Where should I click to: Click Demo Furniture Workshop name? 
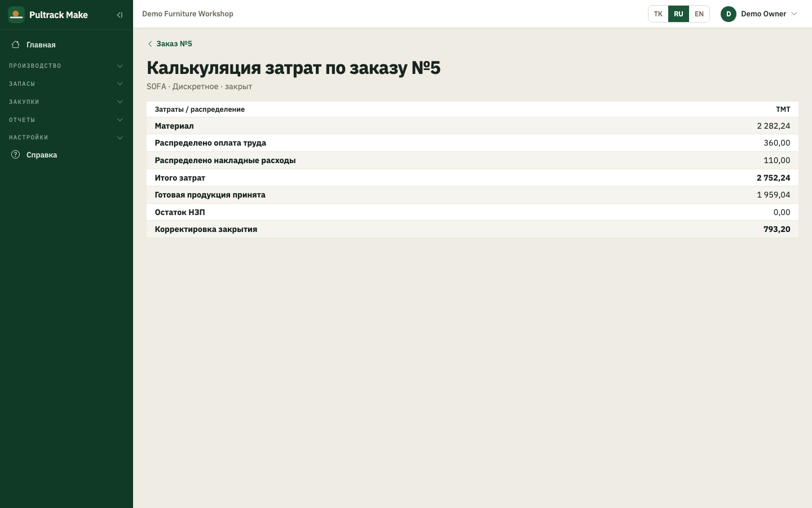click(188, 14)
